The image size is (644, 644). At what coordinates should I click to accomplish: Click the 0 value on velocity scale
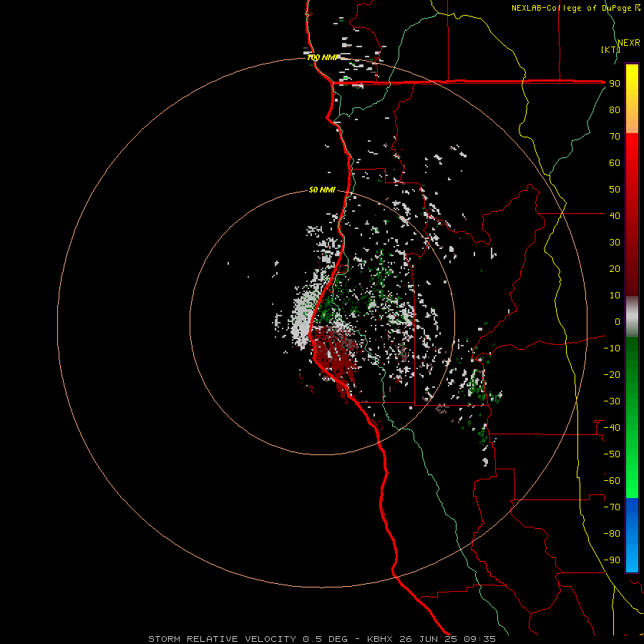tap(618, 321)
